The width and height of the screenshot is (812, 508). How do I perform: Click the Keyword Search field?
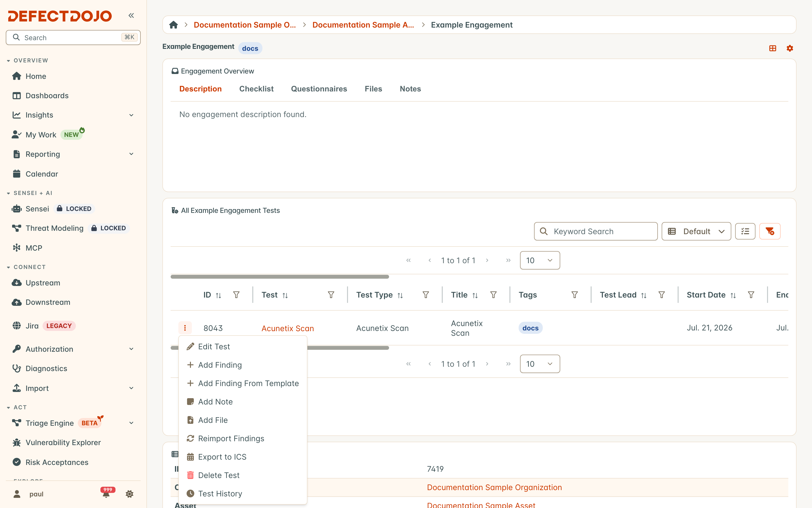[595, 231]
